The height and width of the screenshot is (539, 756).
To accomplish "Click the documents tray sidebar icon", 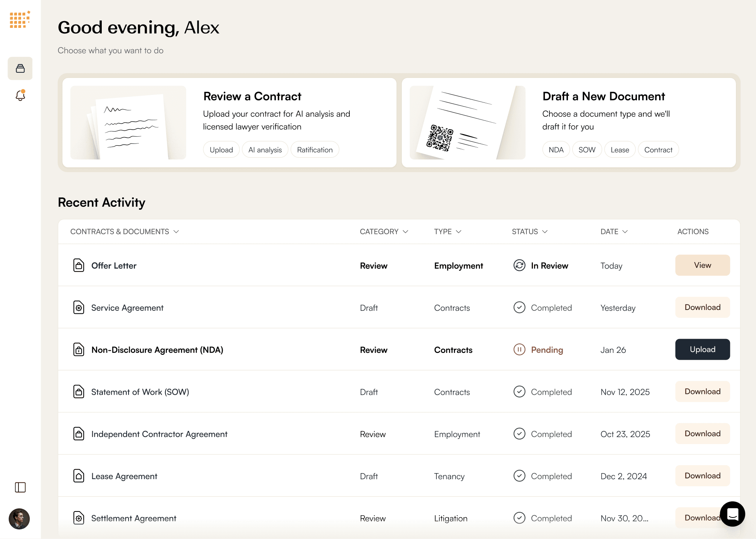I will (20, 69).
